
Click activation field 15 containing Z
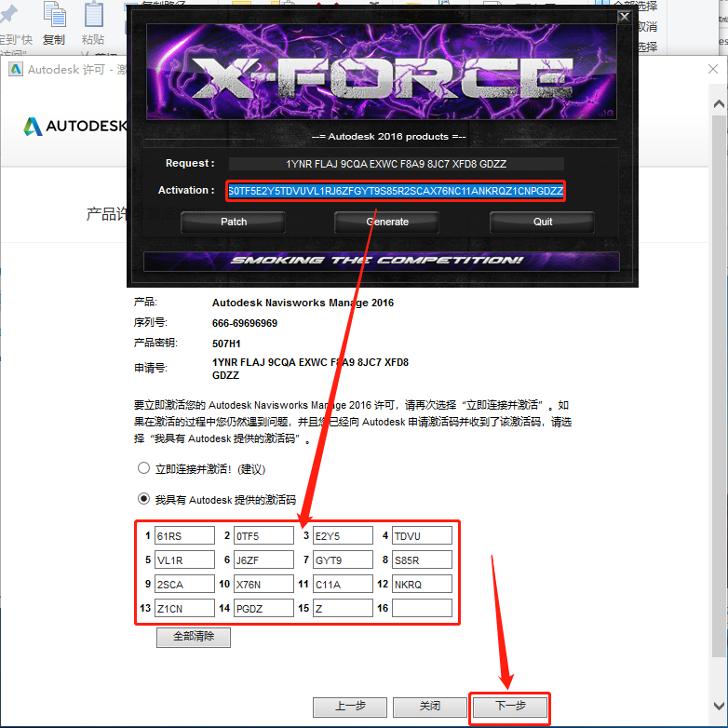343,608
